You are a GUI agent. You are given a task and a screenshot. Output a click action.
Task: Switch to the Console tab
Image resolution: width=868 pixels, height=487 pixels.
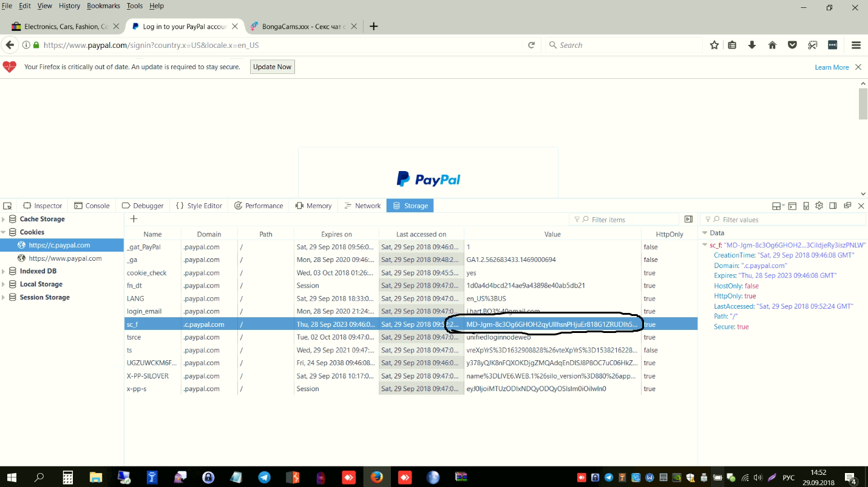coord(92,206)
